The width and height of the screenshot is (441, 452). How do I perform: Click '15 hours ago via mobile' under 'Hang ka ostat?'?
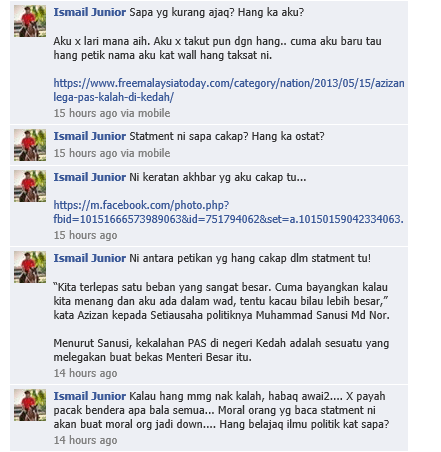point(112,153)
